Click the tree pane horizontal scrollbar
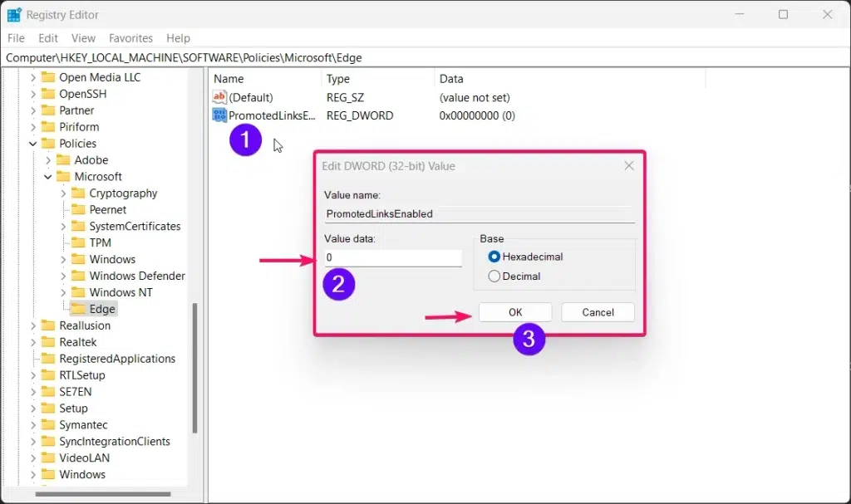The height and width of the screenshot is (504, 851). coord(103,494)
